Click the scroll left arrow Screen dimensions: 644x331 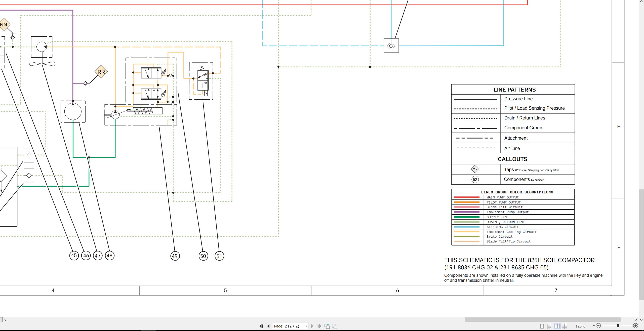(x=5, y=320)
